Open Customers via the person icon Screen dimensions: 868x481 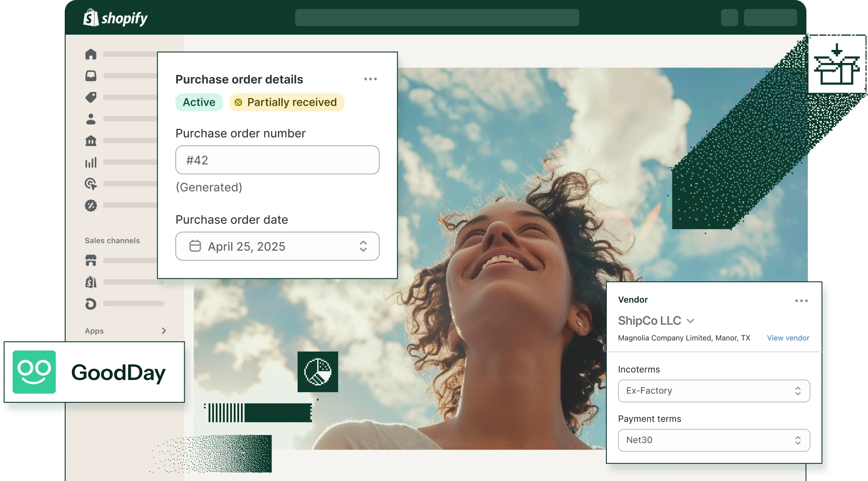(91, 119)
